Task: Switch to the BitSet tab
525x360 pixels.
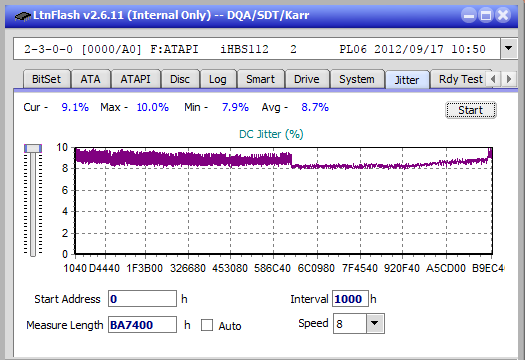Action: pos(47,79)
